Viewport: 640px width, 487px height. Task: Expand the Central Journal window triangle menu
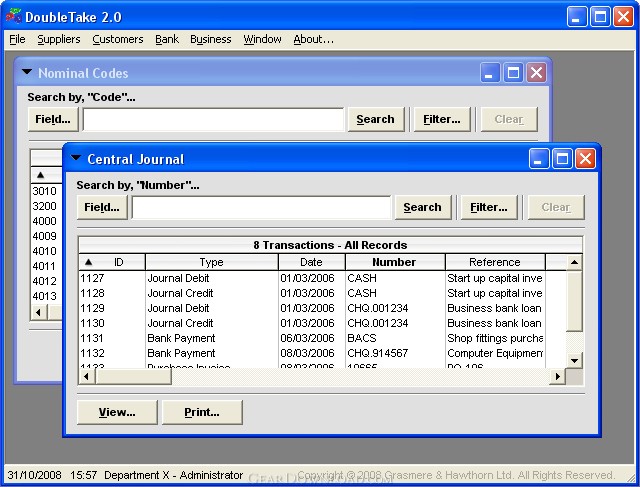(76, 158)
